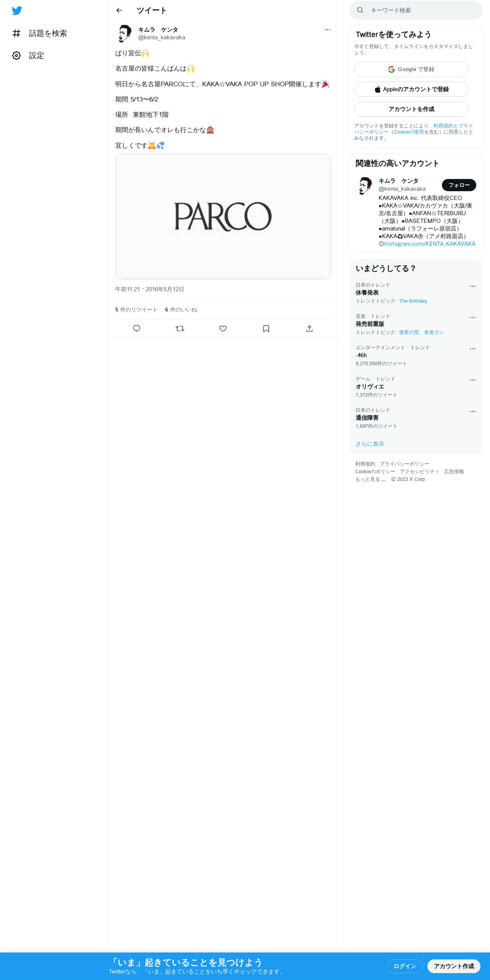The width and height of the screenshot is (490, 980).
Task: Click the hashtag explore icon
Action: point(16,34)
